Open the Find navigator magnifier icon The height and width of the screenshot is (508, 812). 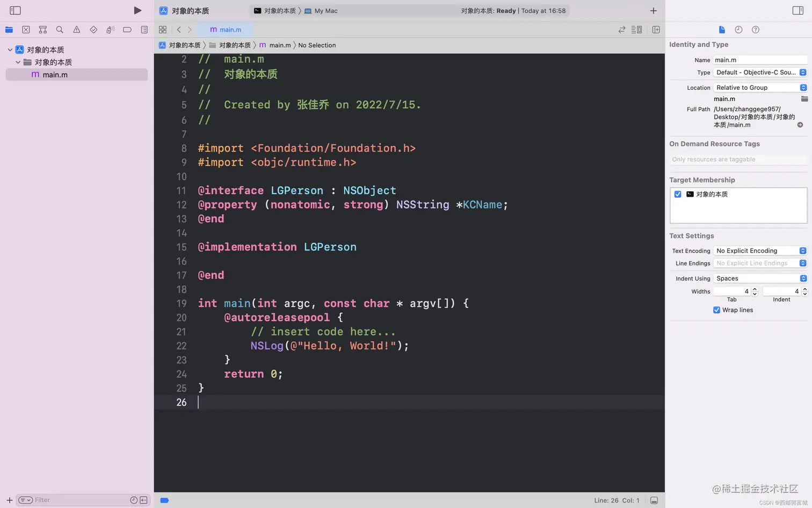pos(60,30)
